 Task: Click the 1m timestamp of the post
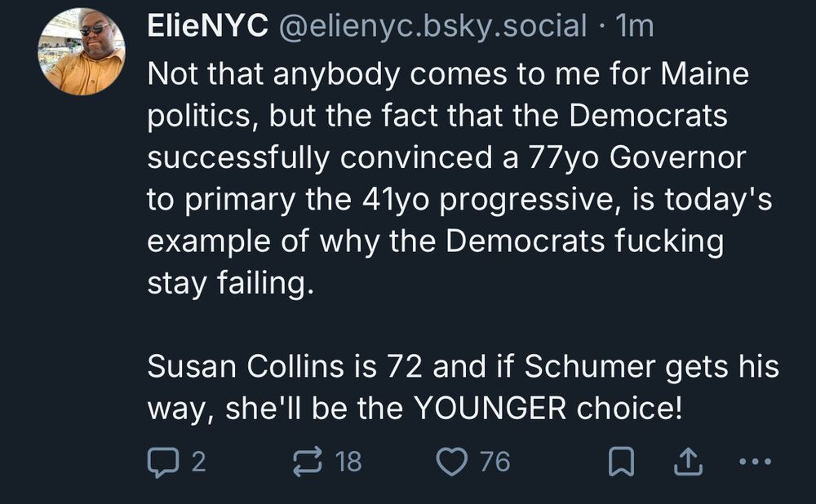point(636,27)
